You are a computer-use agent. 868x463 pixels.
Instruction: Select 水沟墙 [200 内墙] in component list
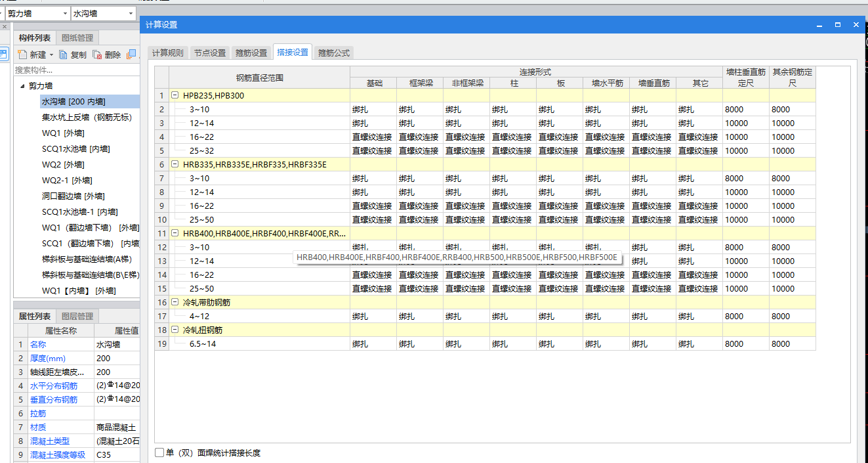click(x=73, y=102)
